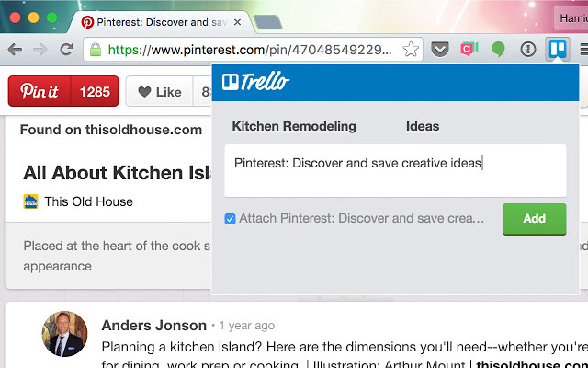This screenshot has height=368, width=588.
Task: Uncheck the Attach Pinterest checkbox
Action: (230, 219)
